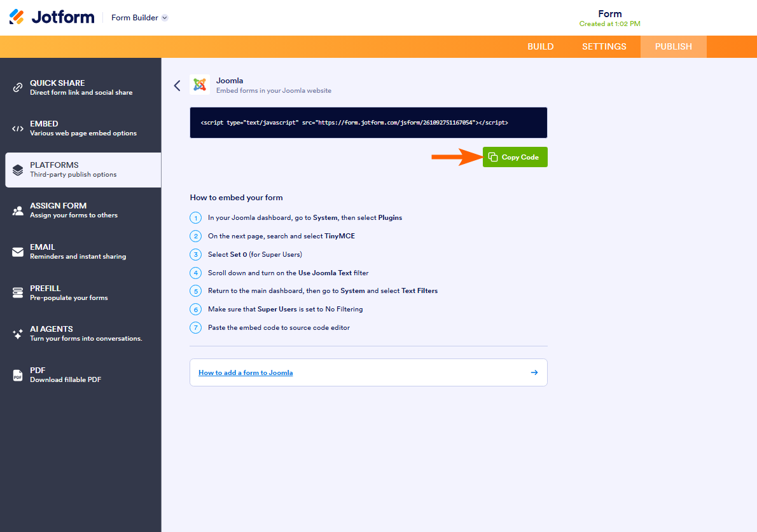Open the Embed options via code icon
Screen dimensions: 757x532
click(15, 128)
